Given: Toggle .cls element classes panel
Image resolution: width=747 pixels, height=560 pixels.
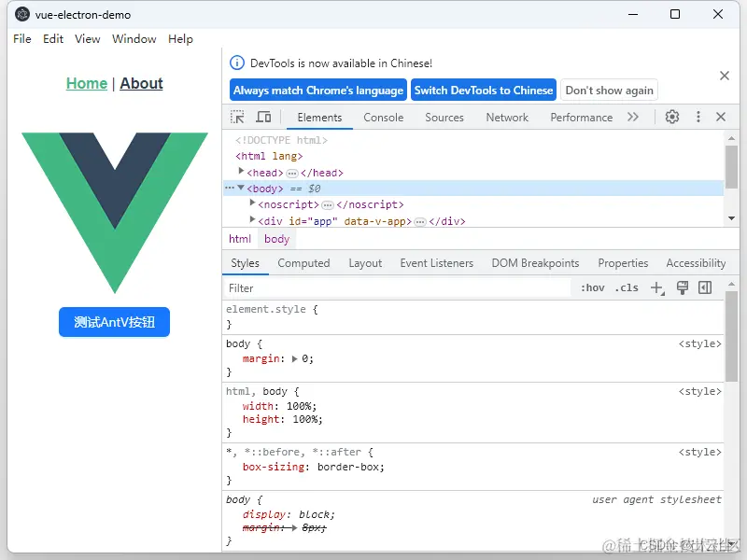Looking at the screenshot, I should (626, 287).
